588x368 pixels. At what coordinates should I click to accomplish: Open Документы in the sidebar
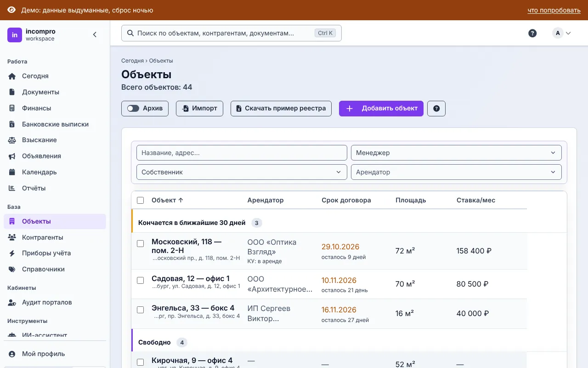55,92
